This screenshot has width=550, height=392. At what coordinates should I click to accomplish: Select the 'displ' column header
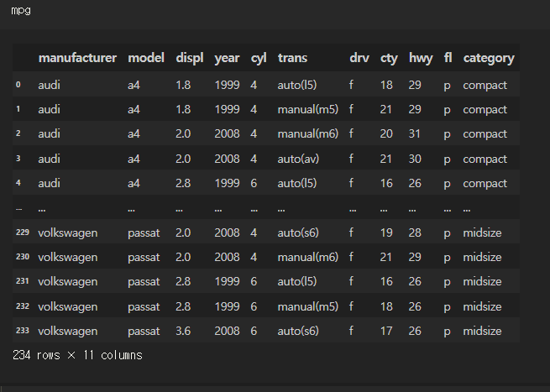190,58
